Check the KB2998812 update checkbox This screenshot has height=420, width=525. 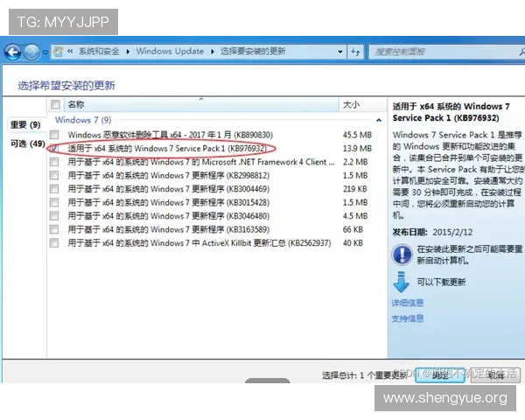tap(54, 176)
